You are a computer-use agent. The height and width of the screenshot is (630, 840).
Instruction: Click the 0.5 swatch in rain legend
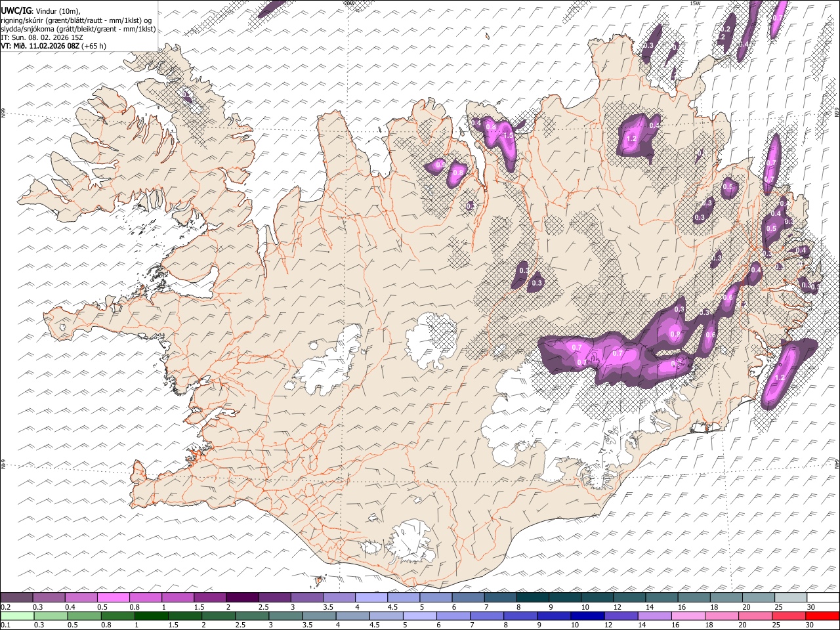click(84, 616)
